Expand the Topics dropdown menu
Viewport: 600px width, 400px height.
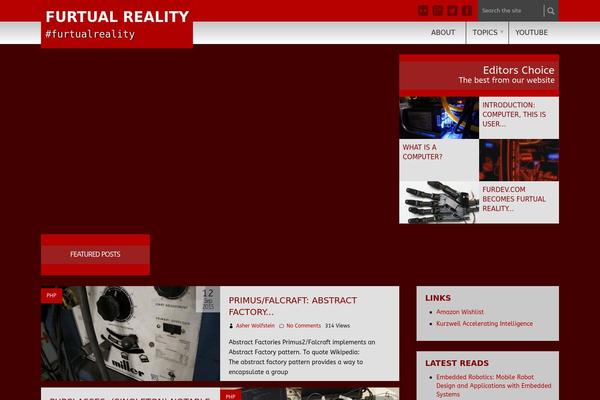tap(488, 33)
